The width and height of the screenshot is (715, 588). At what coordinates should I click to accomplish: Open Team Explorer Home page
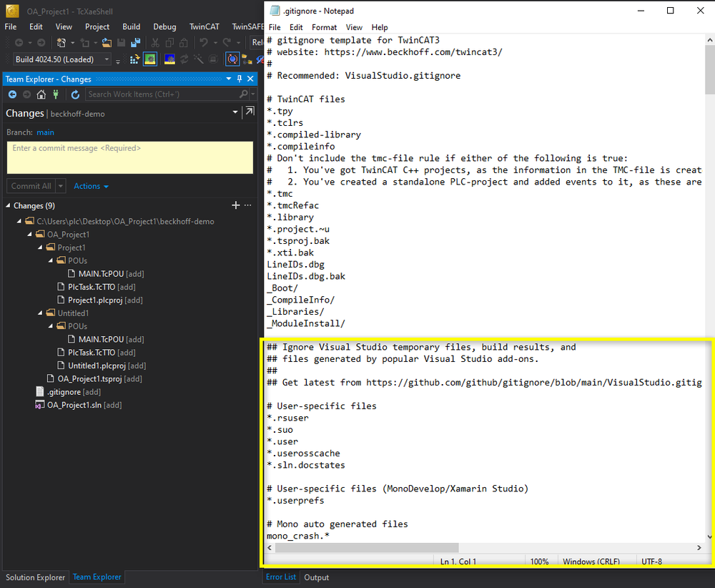41,94
